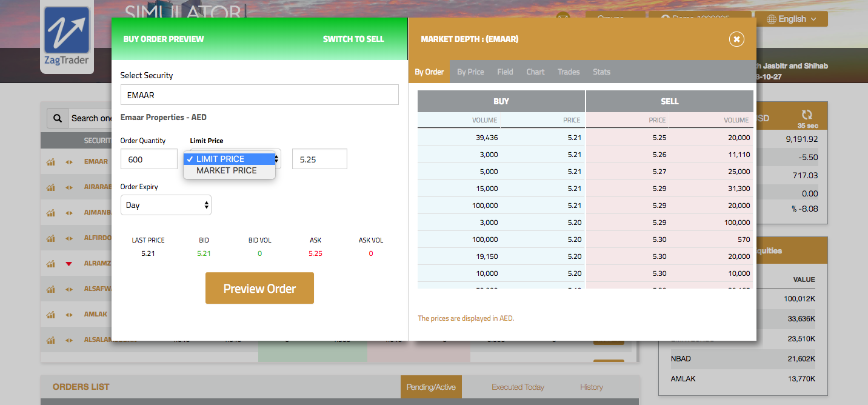Switch to the By Order tab
Viewport: 868px width, 405px height.
[429, 72]
